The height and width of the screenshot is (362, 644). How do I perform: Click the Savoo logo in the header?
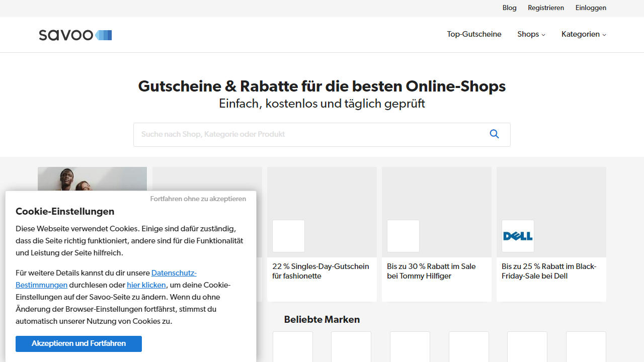(75, 35)
